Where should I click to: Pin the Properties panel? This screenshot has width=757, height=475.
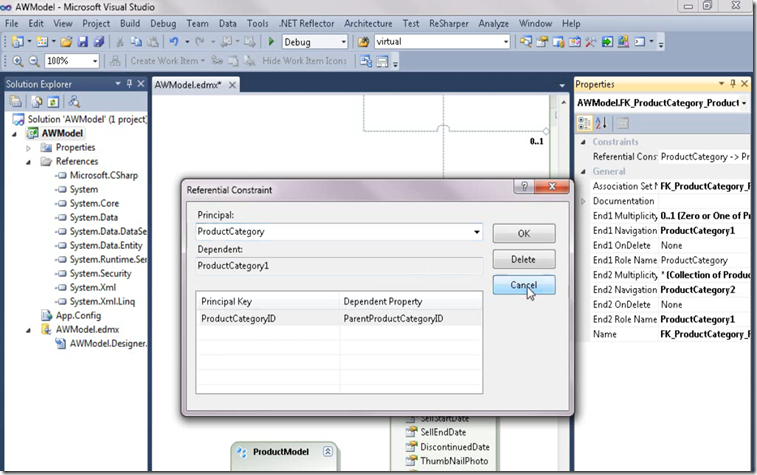(x=733, y=84)
